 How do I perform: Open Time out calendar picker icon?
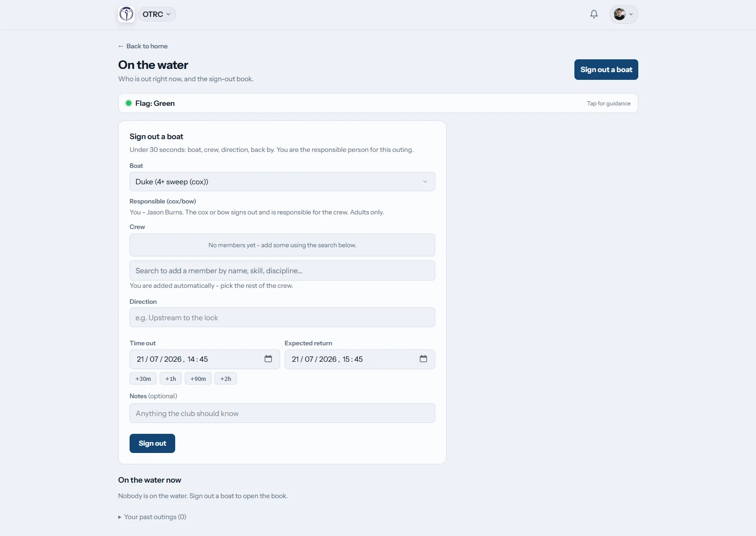(268, 359)
